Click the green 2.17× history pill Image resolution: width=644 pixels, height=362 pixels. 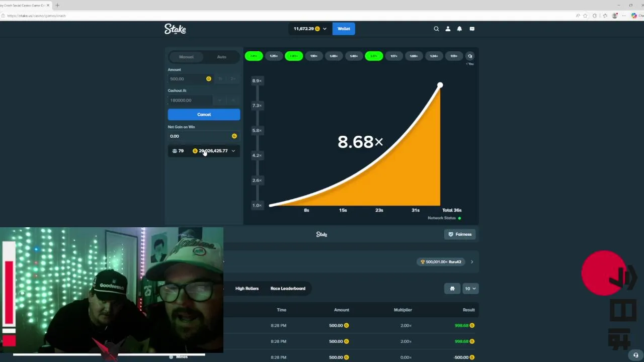374,56
